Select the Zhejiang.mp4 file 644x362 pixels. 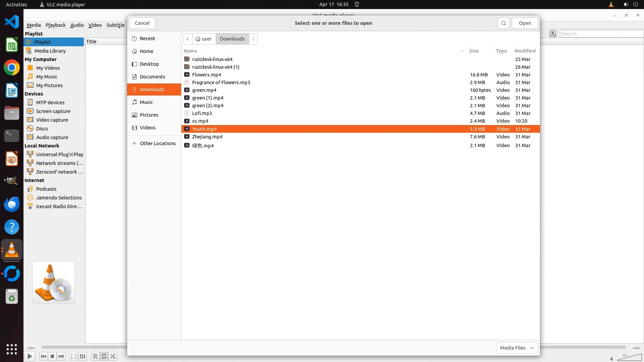coord(207,137)
